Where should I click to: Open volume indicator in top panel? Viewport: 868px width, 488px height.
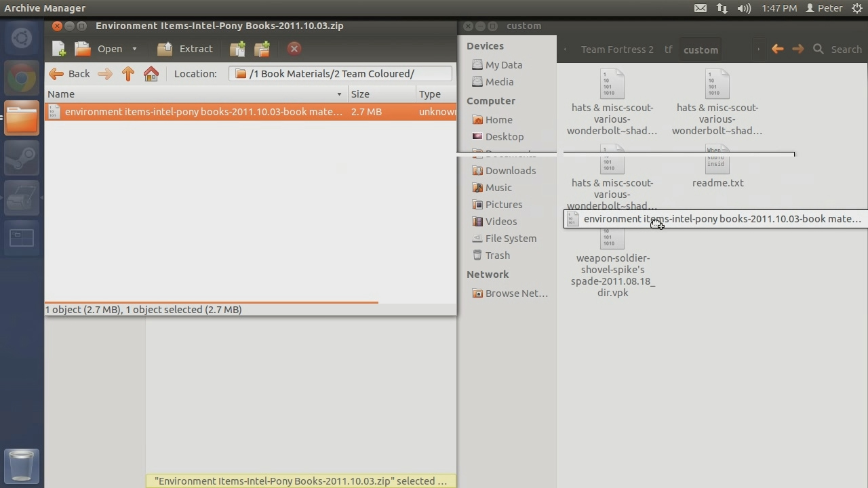click(744, 8)
